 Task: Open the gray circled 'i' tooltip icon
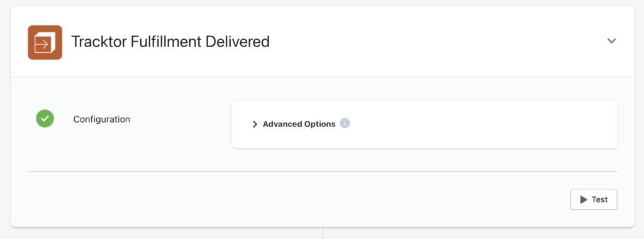(x=345, y=123)
